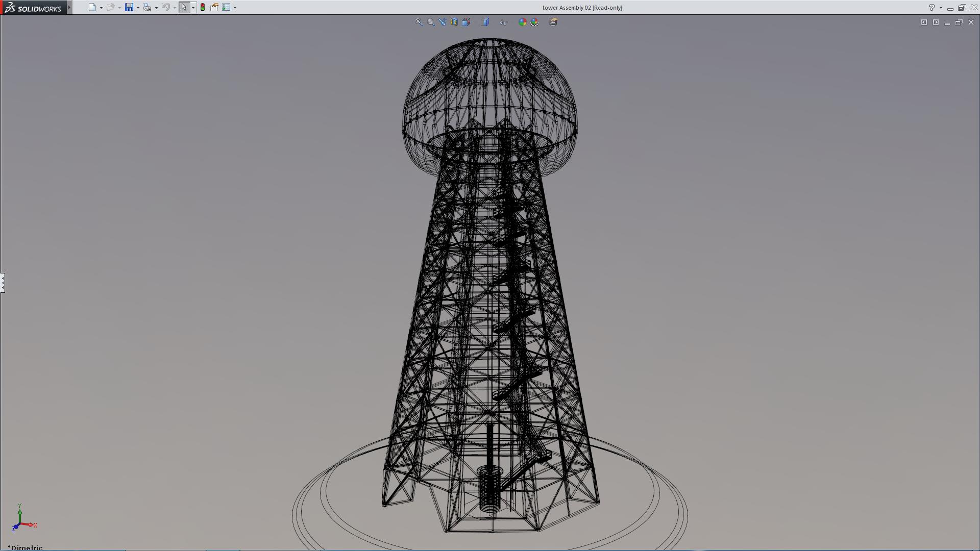The width and height of the screenshot is (980, 551).
Task: Expand the collapsed left panel handle
Action: [x=3, y=282]
